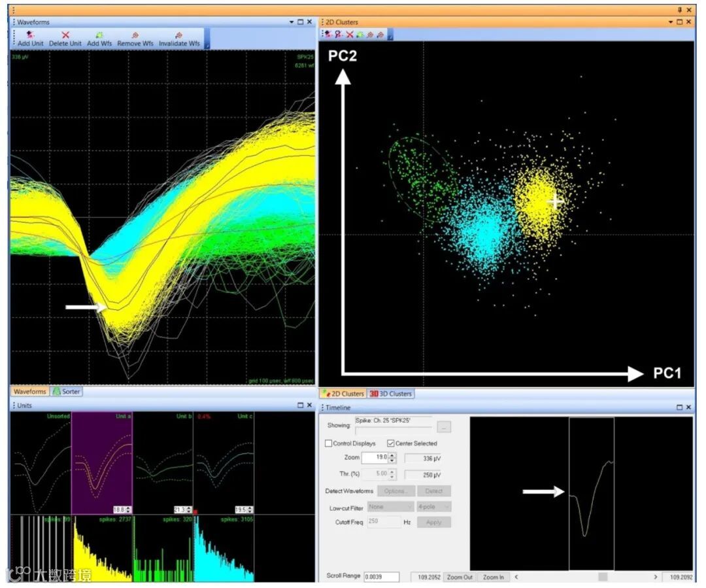Select Unit b waveform thumbnail
This screenshot has width=706, height=588.
[x=163, y=462]
